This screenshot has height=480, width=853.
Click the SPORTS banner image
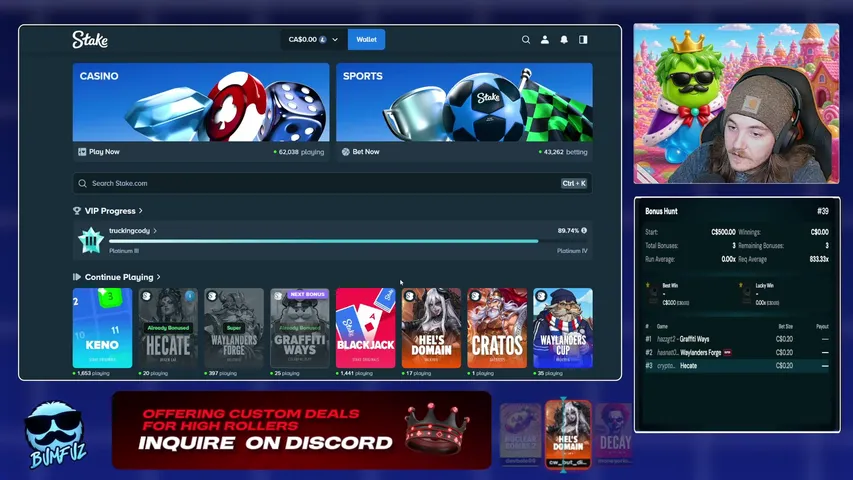coord(464,102)
